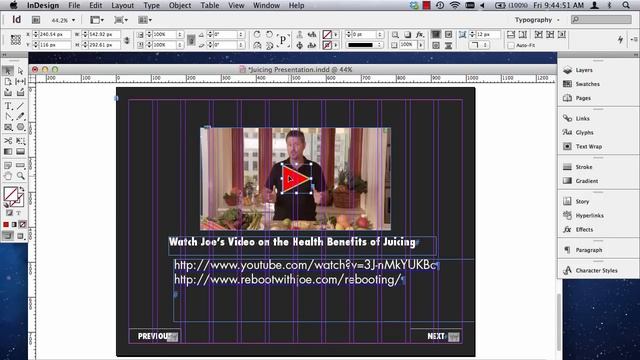Open the View Options dropdown
Image resolution: width=640 pixels, height=360 pixels.
[x=97, y=20]
